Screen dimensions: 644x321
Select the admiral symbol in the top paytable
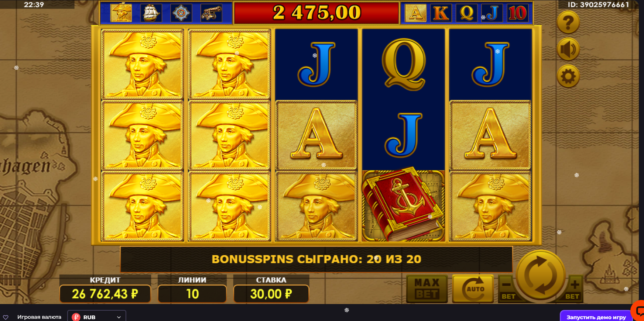click(121, 13)
